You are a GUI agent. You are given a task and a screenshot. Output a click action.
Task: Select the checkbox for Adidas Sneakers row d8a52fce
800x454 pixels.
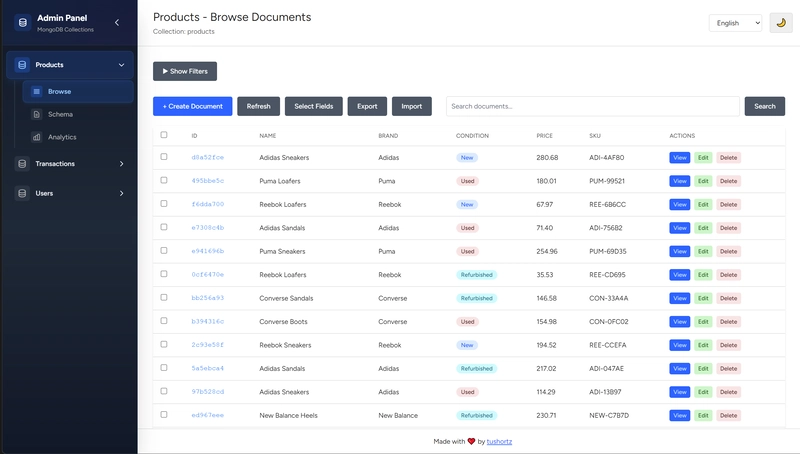(165, 157)
